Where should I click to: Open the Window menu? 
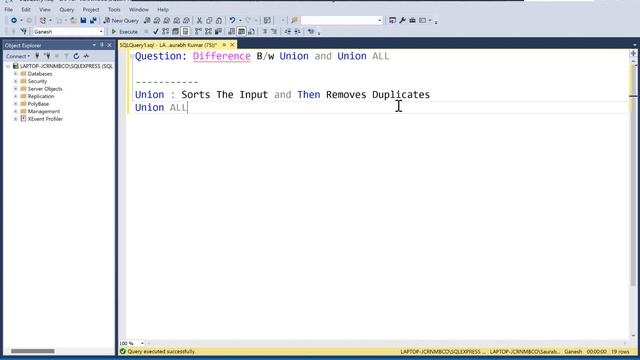pyautogui.click(x=139, y=9)
